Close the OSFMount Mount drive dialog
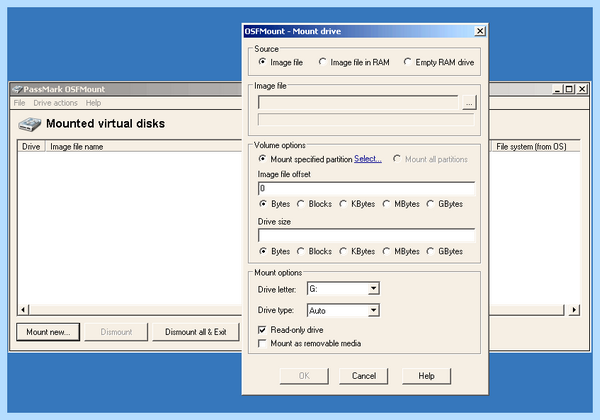 (480, 31)
